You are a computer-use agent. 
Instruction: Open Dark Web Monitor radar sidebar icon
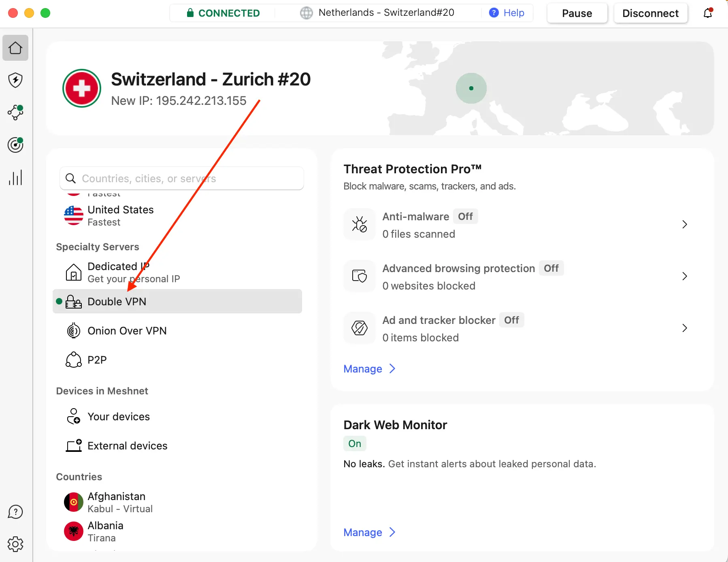tap(15, 145)
